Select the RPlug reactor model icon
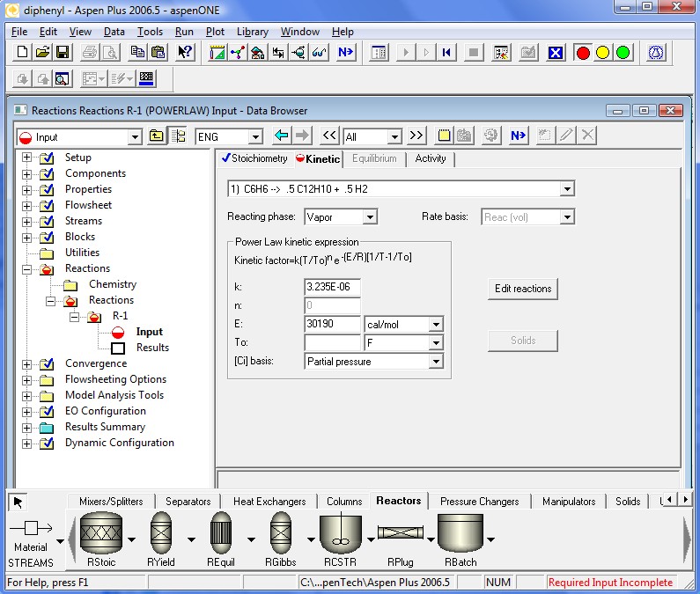Screen dimensions: 700x594 point(402,532)
